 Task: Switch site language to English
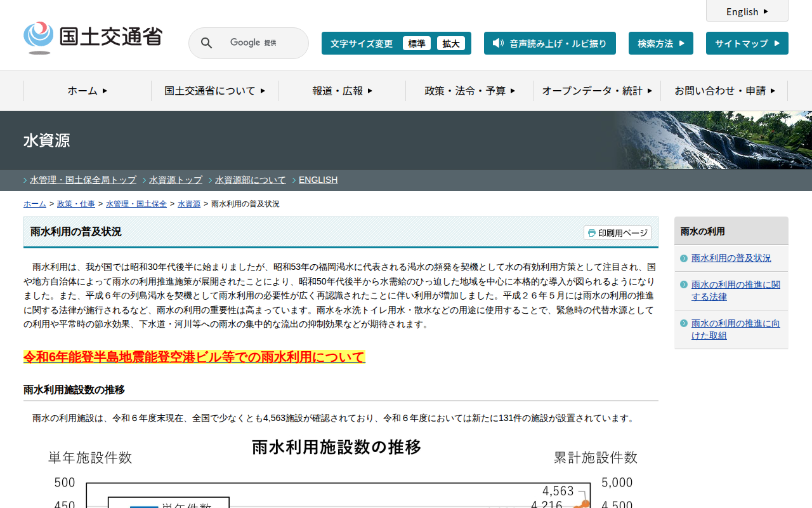click(x=747, y=11)
